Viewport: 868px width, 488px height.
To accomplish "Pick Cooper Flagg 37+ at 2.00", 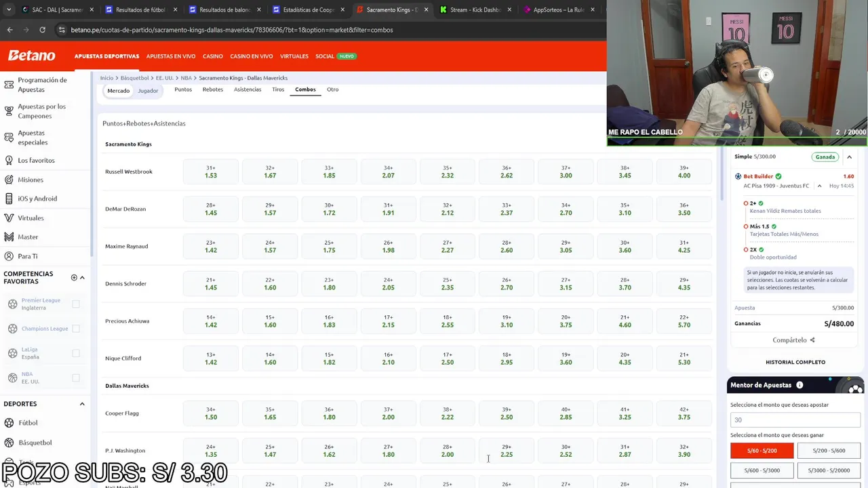I will coord(388,413).
